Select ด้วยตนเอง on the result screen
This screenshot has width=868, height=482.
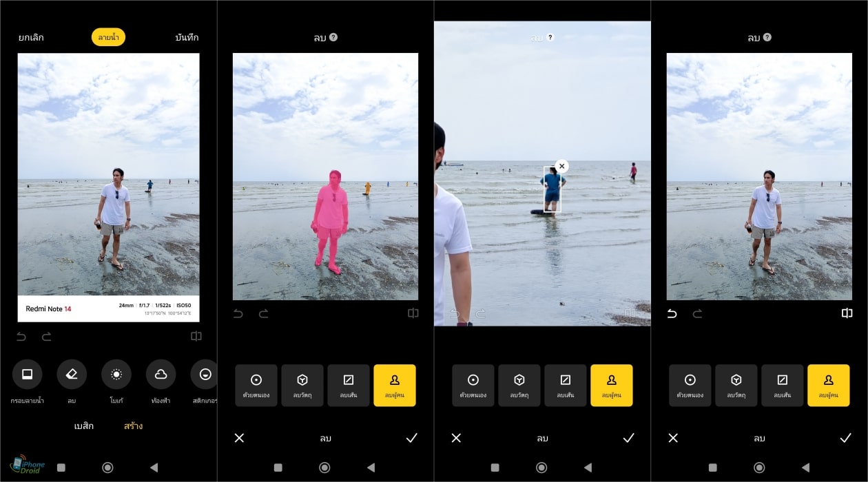click(x=690, y=386)
